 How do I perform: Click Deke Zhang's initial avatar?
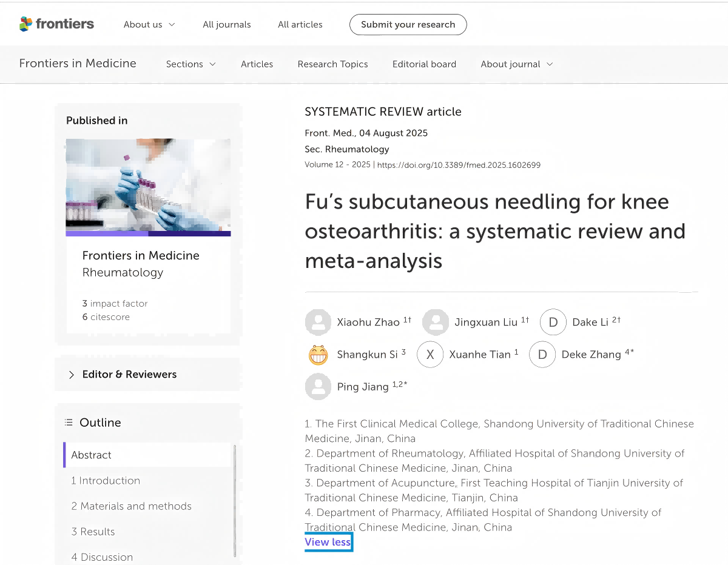(542, 355)
